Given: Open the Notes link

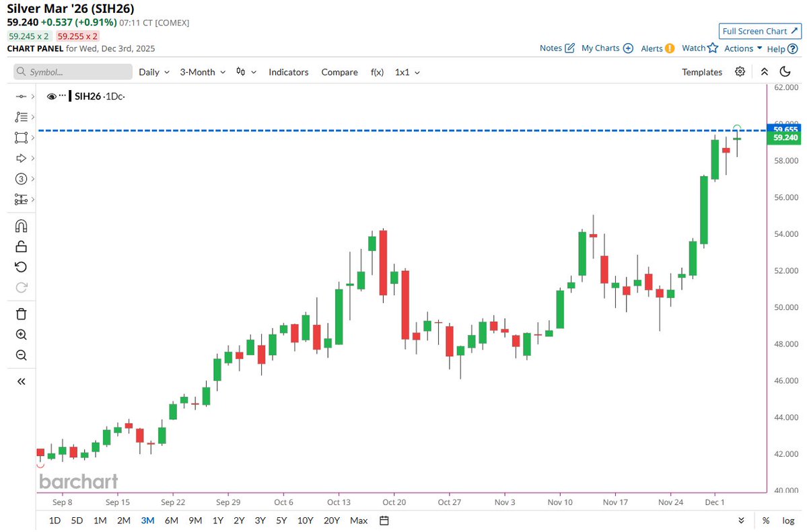Looking at the screenshot, I should coord(552,48).
